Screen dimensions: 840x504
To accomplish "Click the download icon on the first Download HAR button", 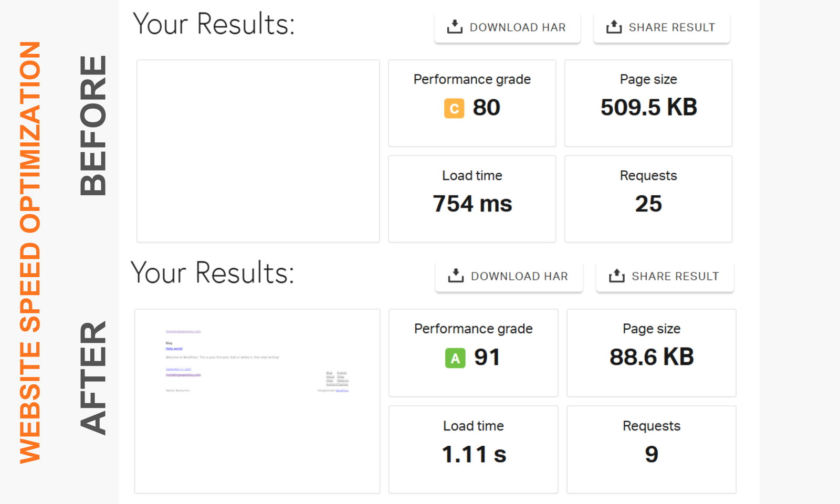I will click(455, 26).
